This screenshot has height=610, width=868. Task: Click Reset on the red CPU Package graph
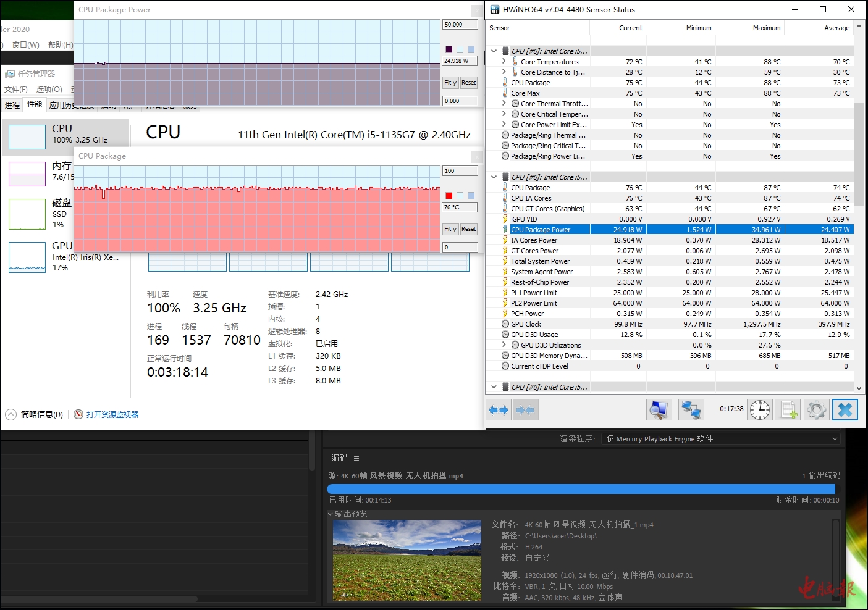468,229
